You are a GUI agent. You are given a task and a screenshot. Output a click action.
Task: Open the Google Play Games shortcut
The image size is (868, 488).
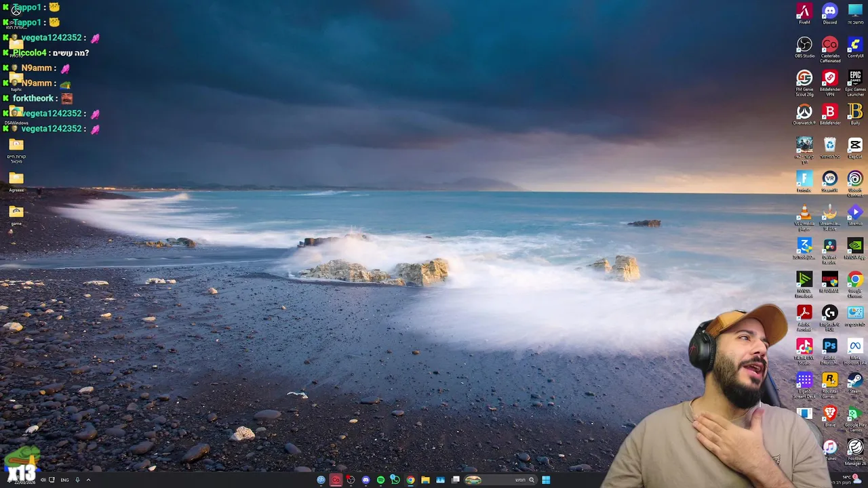tap(855, 418)
